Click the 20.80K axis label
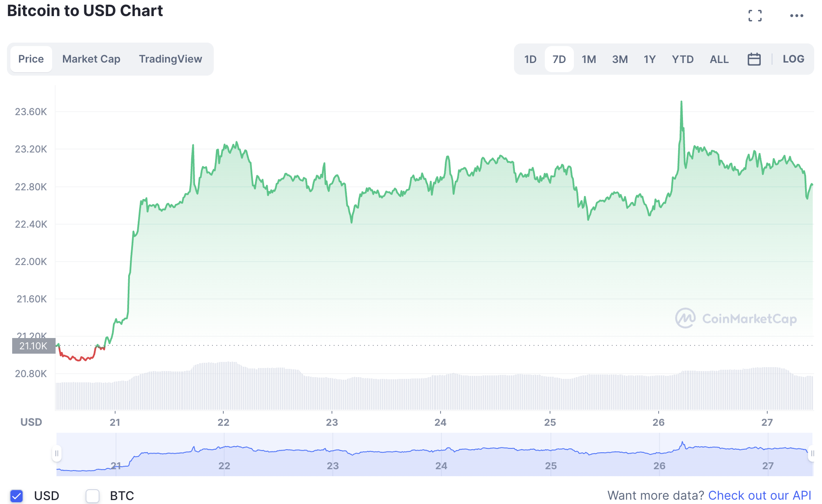The image size is (822, 504). [31, 374]
